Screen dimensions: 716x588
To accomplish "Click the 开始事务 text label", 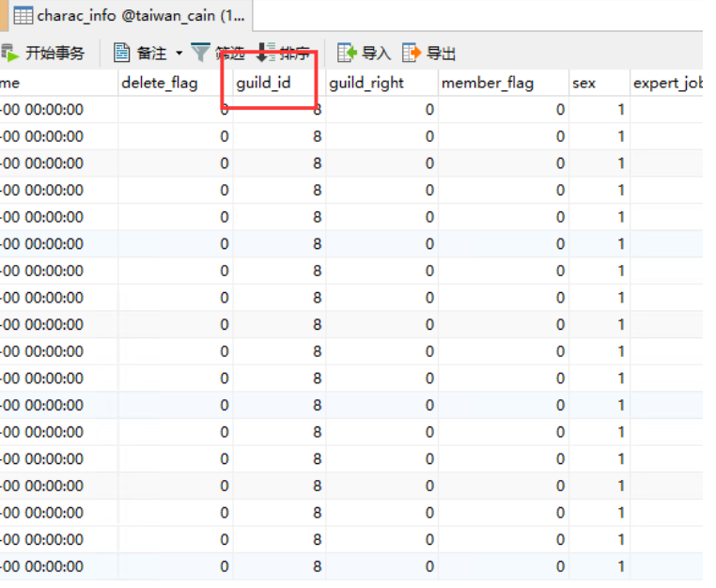I will [x=54, y=54].
